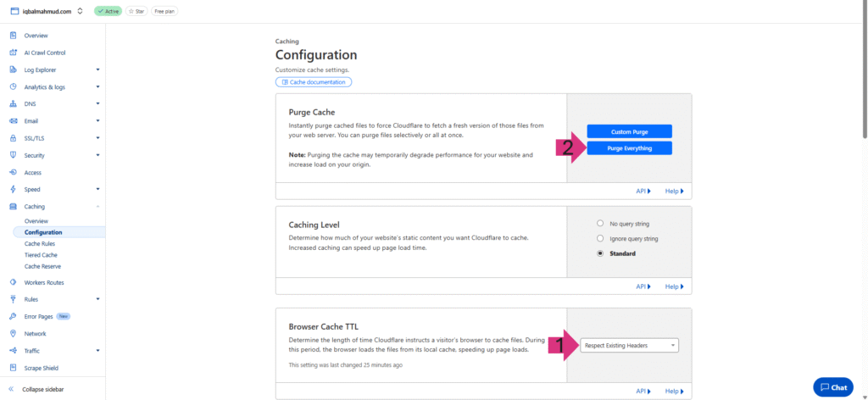The image size is (868, 400).
Task: Click the DNS network icon
Action: click(x=14, y=103)
